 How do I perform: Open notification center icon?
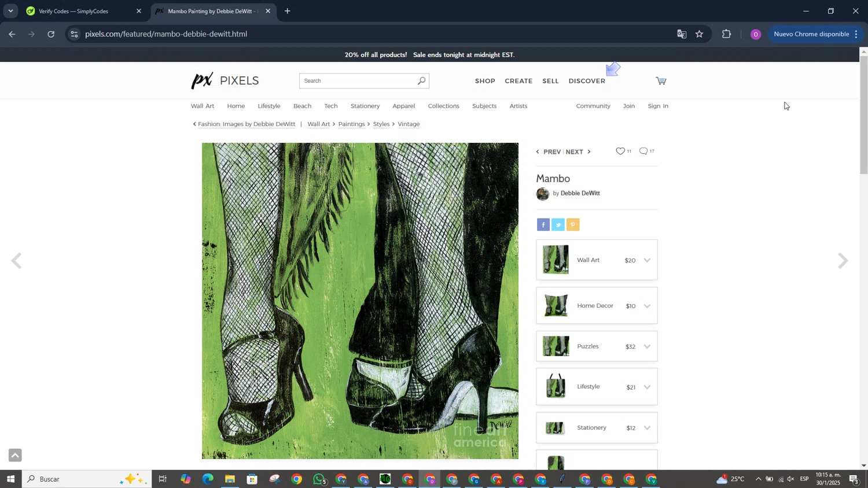pos(854,479)
